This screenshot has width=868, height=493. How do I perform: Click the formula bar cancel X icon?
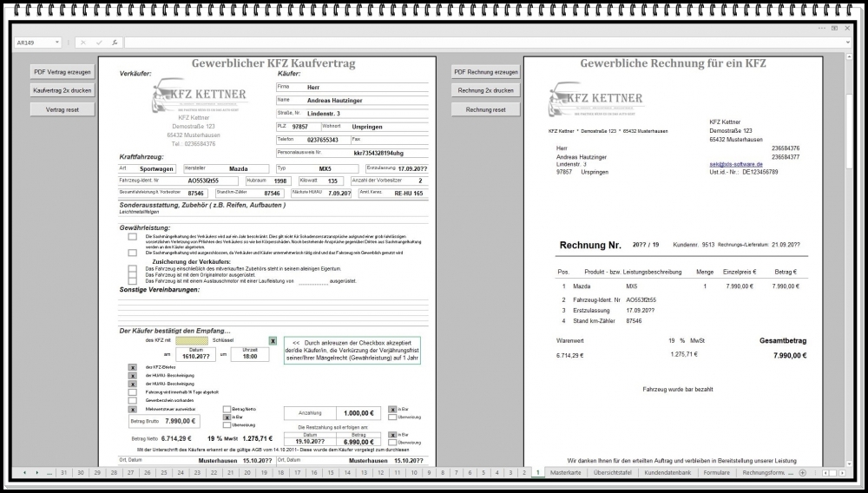(83, 42)
